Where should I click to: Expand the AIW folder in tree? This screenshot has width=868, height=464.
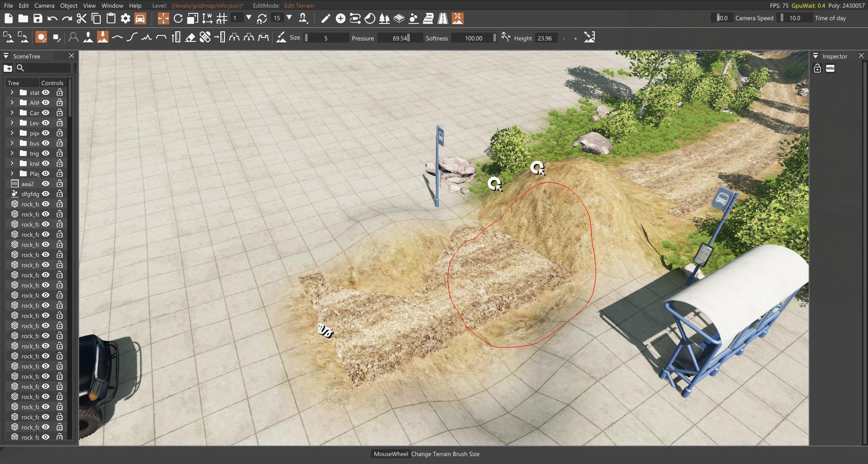coord(12,103)
